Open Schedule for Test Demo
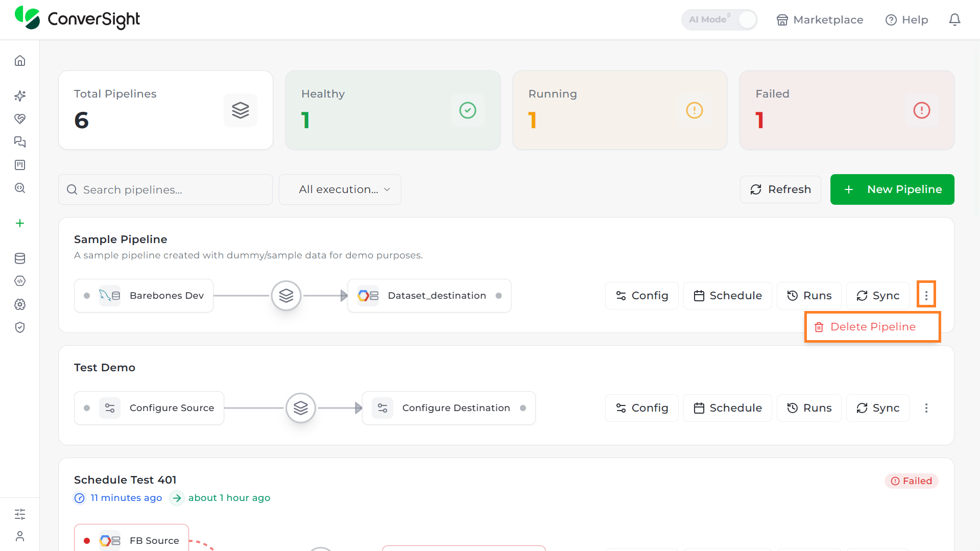The height and width of the screenshot is (551, 980). click(728, 408)
